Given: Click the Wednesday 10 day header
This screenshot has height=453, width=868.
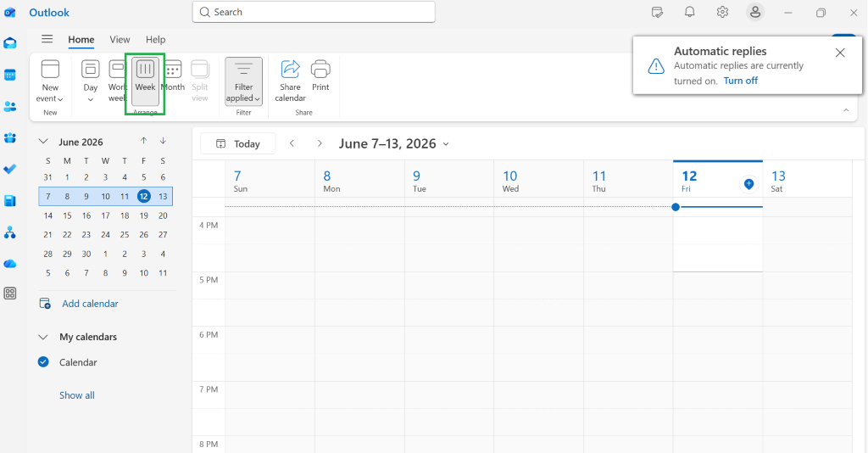Looking at the screenshot, I should 538,181.
